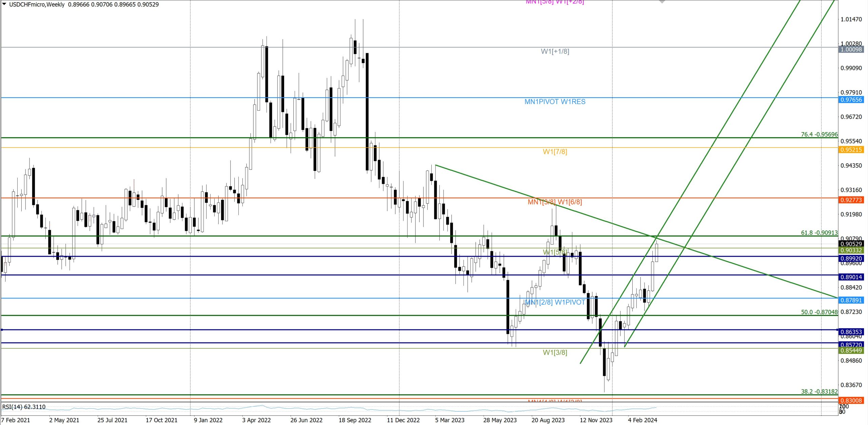Click the RSI(14) indicator label
This screenshot has width=868, height=425.
point(24,407)
